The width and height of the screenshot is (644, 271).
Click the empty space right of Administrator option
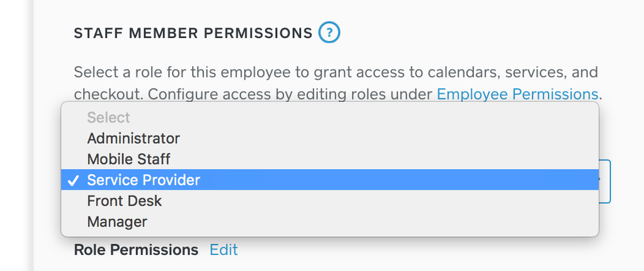387,138
